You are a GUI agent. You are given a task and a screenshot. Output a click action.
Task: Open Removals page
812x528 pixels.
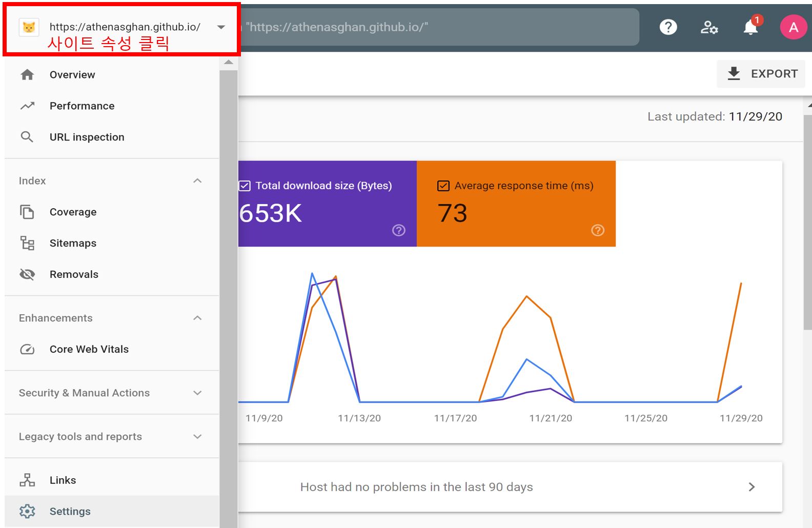coord(112,274)
